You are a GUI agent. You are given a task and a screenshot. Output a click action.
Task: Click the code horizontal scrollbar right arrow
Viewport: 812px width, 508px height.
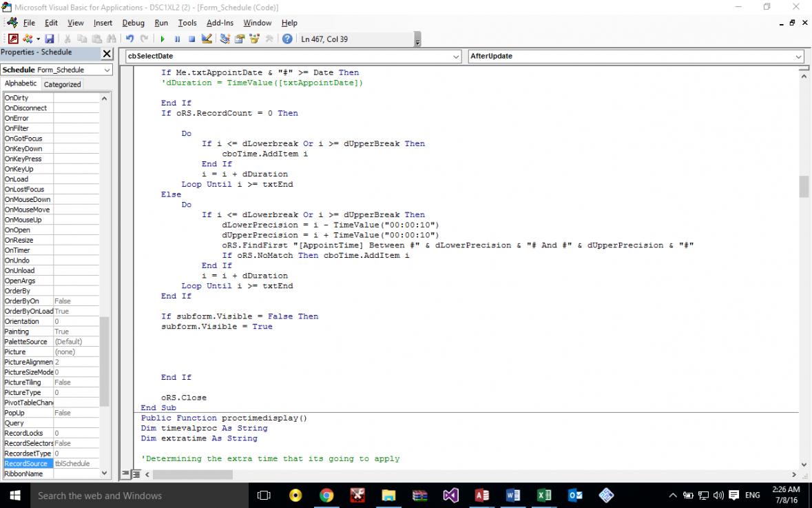pyautogui.click(x=794, y=474)
